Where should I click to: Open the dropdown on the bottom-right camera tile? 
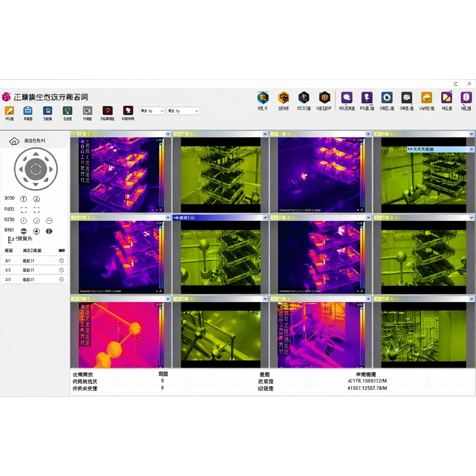tap(471, 298)
